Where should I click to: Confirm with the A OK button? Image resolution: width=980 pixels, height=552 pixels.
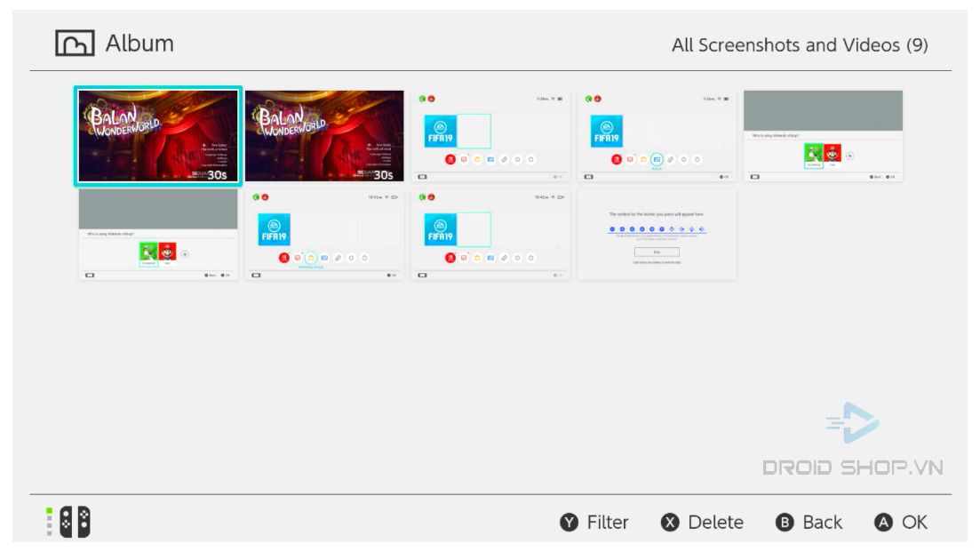(901, 522)
